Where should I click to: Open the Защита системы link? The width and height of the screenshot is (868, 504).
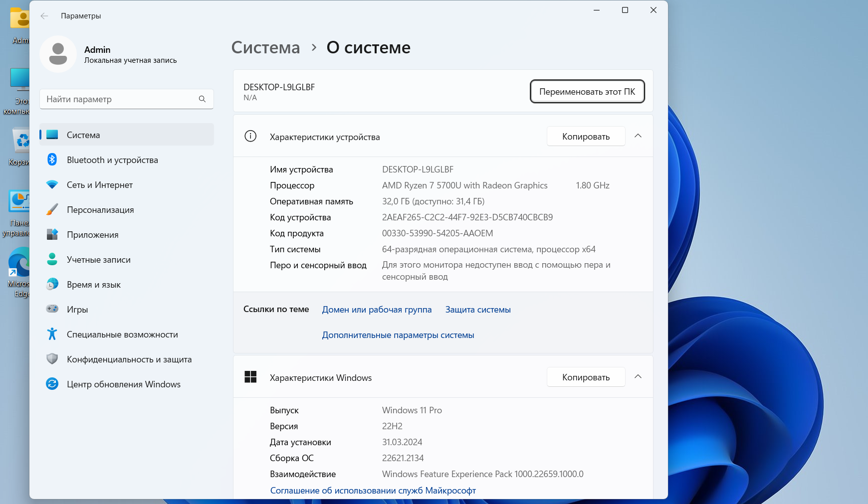(x=478, y=310)
